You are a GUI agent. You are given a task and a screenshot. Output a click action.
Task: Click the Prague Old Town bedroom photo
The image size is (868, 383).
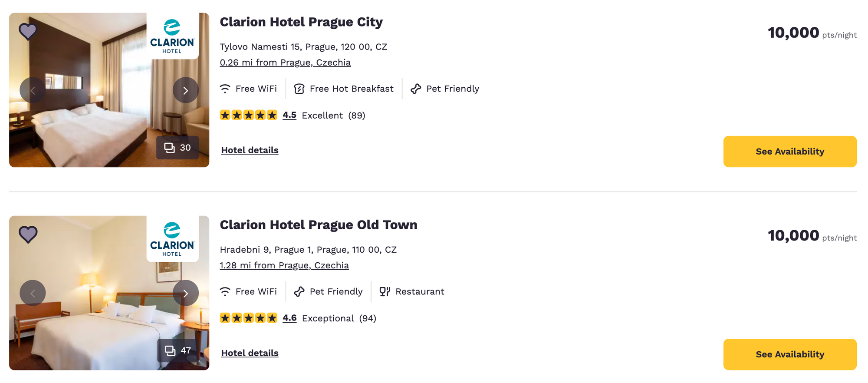(x=109, y=293)
